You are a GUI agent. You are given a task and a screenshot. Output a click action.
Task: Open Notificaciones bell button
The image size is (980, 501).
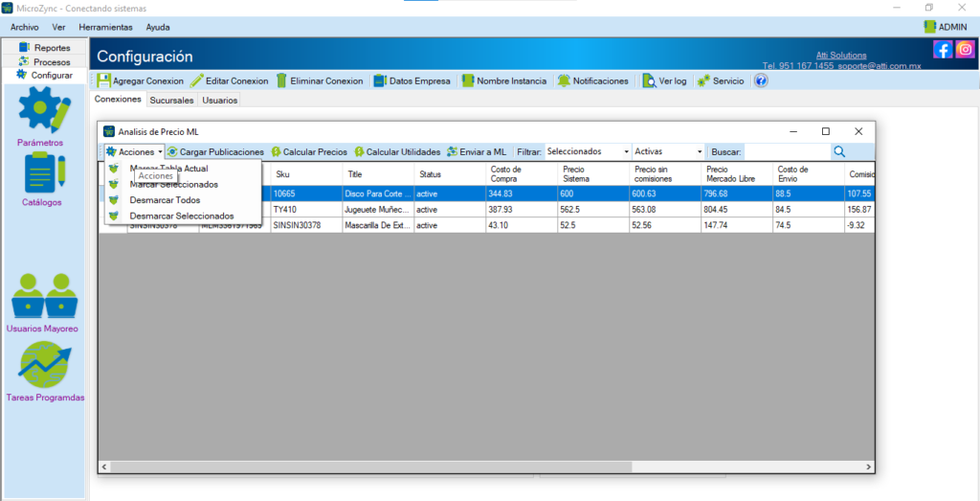(x=593, y=80)
